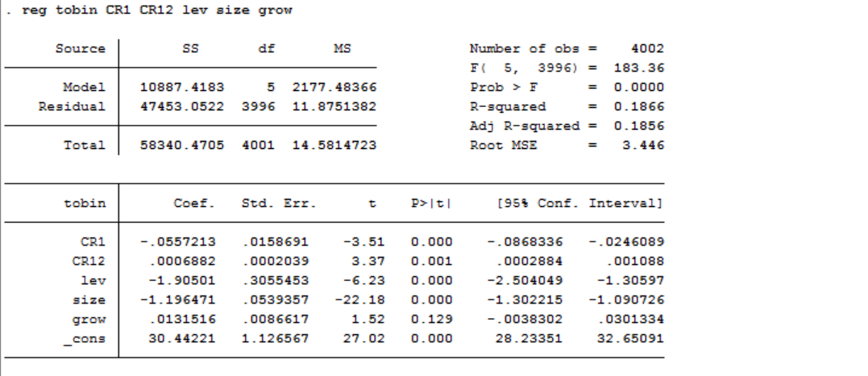
Task: Click the R-squared value 0.1866
Action: [638, 106]
